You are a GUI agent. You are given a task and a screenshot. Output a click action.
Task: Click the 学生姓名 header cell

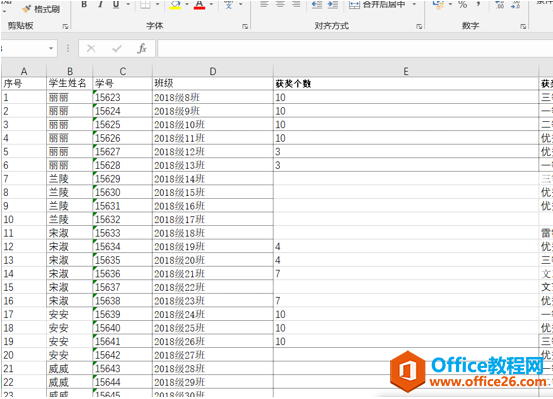tap(70, 84)
